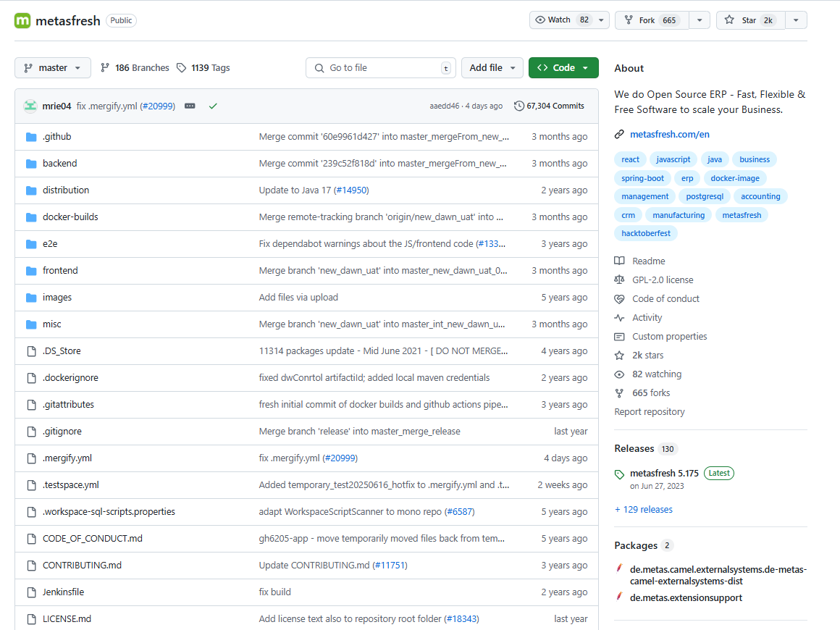
Task: Click the Code of conduct heart icon
Action: coord(619,298)
